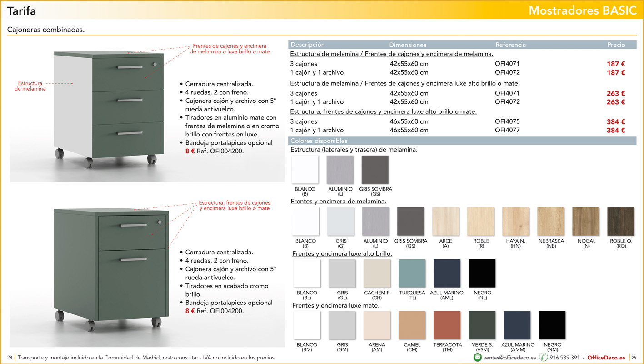This screenshot has width=644, height=364.
Task: Click the reference OFI4075
Action: [507, 121]
